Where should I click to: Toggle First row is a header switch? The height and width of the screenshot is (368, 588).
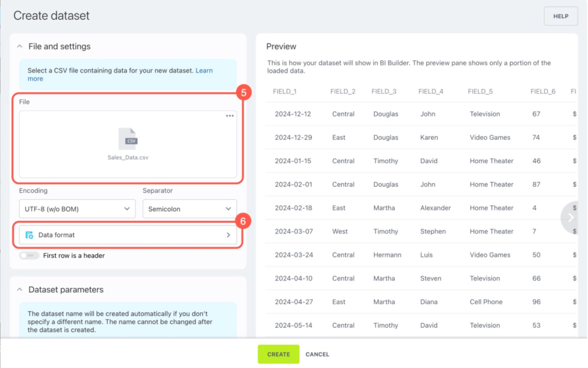[x=29, y=256]
